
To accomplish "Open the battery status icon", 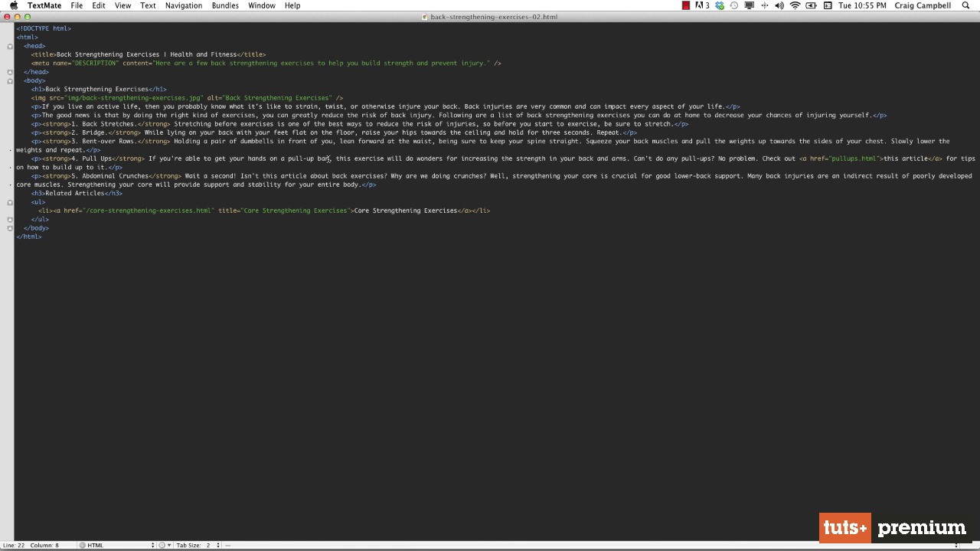I will tap(812, 5).
